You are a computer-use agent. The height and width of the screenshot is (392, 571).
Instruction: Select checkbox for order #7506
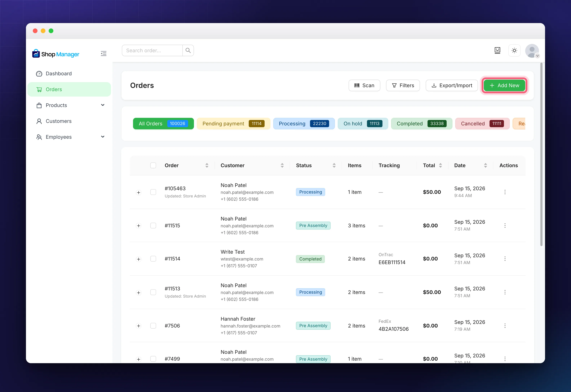[x=153, y=326]
